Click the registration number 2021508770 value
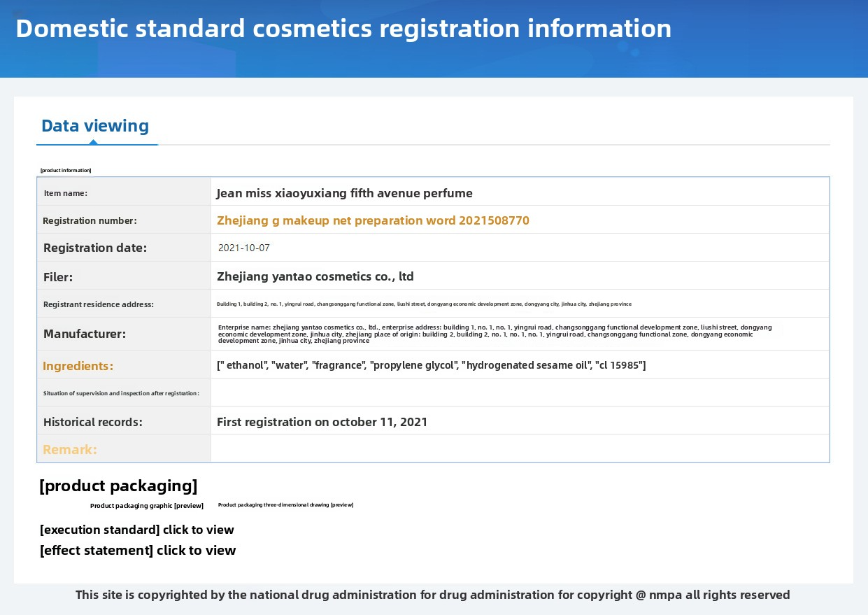The width and height of the screenshot is (868, 615). pos(373,220)
